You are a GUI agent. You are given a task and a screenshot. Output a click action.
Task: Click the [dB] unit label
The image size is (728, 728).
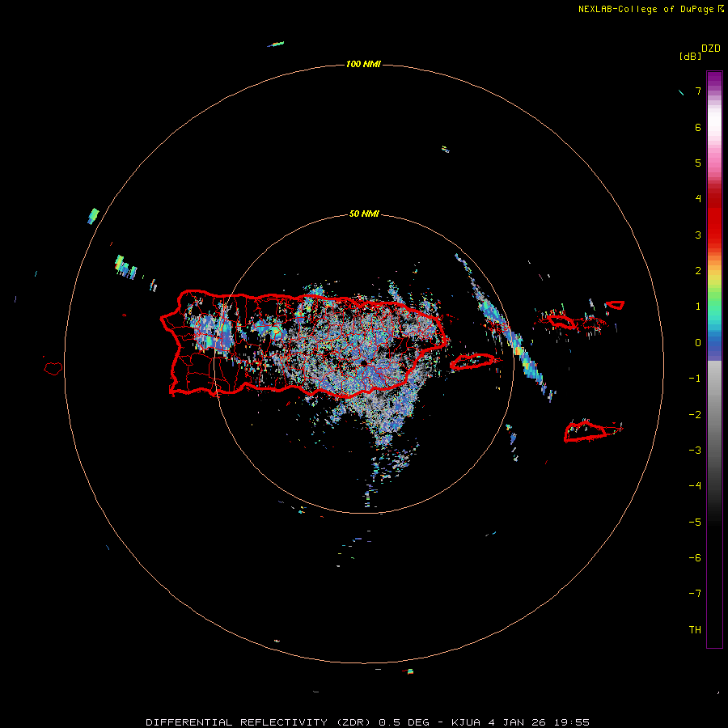pos(690,56)
